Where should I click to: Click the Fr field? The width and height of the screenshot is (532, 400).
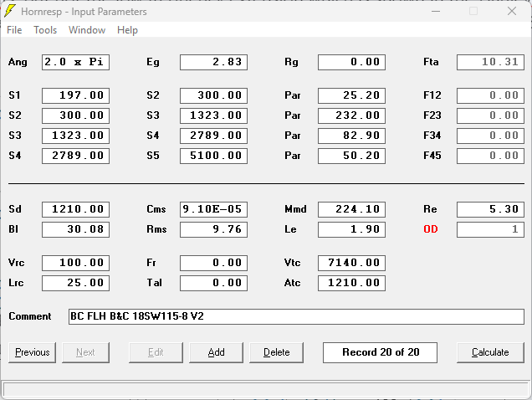(214, 263)
